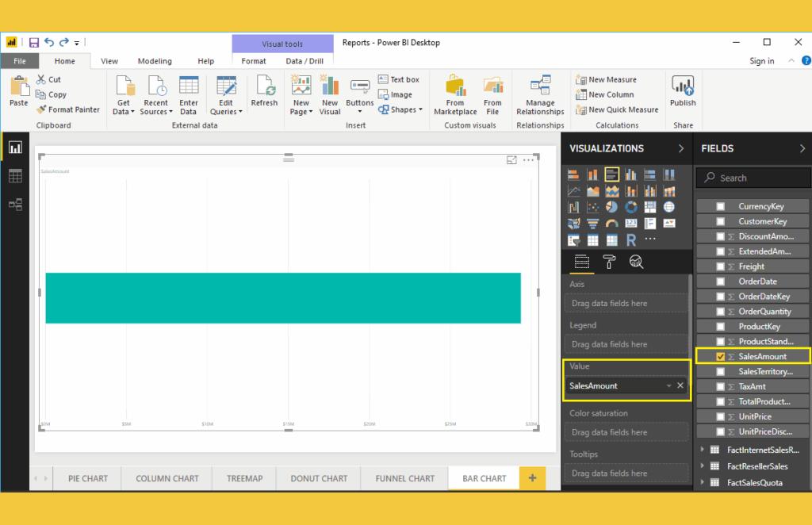Select the treemap visualization
Image resolution: width=812 pixels, height=525 pixels.
click(x=650, y=207)
